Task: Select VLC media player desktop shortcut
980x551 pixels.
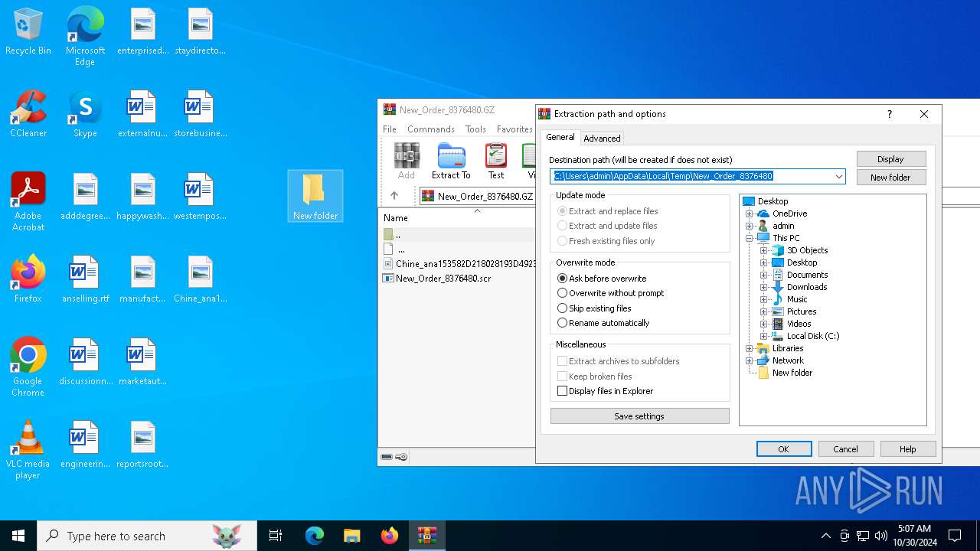Action: tap(28, 450)
